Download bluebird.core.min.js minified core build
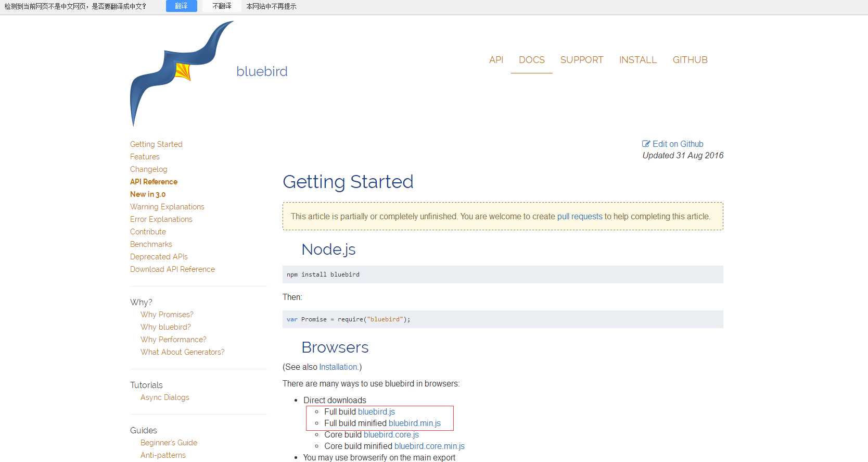Viewport: 868px width, 462px height. 429,446
